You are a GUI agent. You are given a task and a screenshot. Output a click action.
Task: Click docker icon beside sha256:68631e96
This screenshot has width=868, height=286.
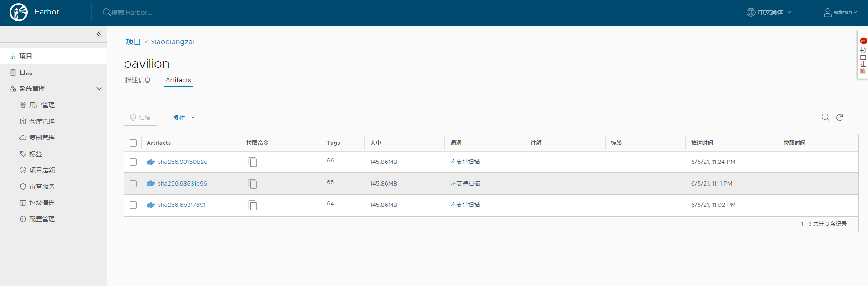tap(151, 183)
